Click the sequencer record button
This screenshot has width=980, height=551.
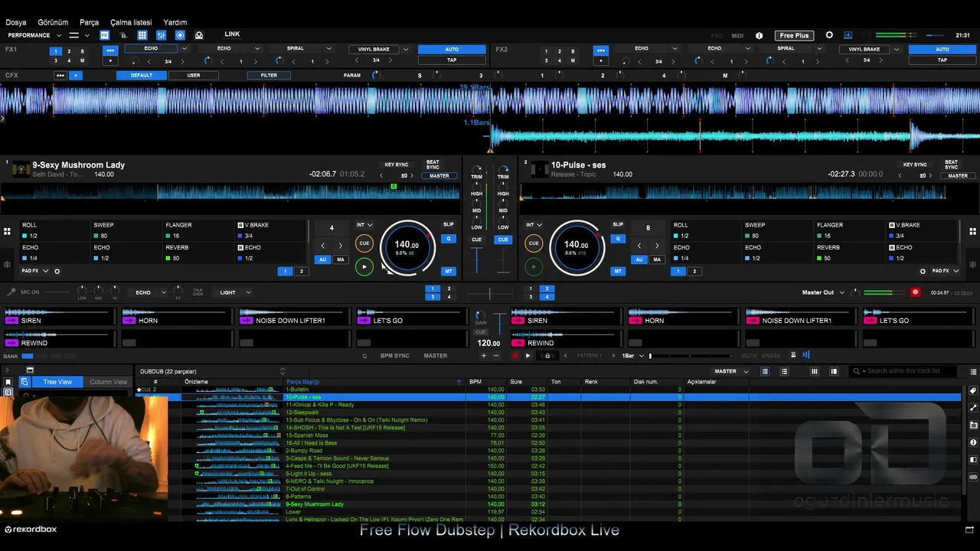(515, 356)
